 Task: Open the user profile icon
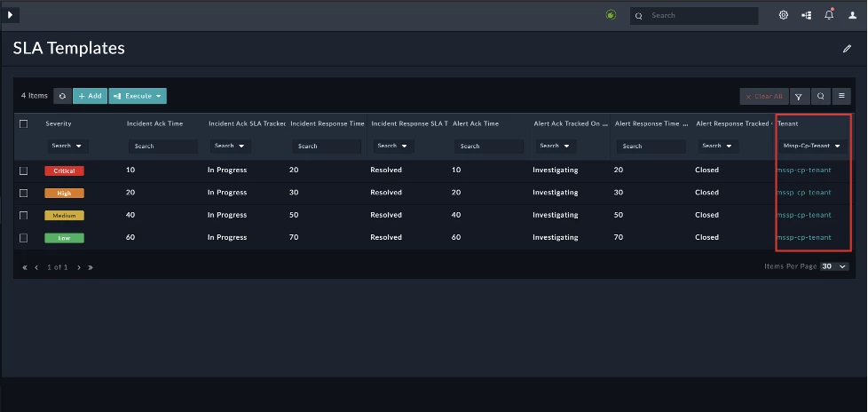(853, 15)
